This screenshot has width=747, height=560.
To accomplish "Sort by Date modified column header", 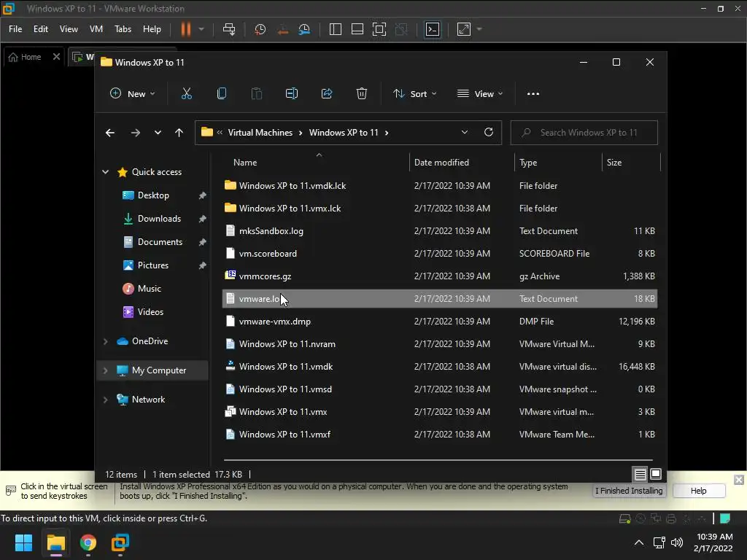I will 462,163.
